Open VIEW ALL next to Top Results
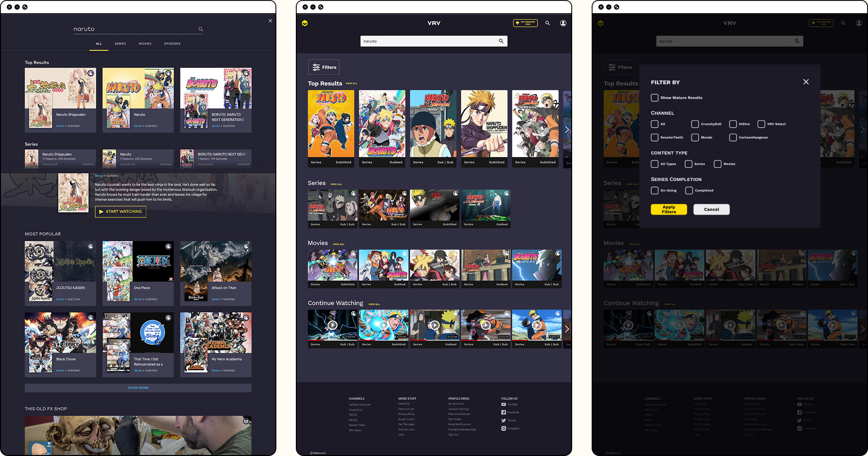 pyautogui.click(x=351, y=84)
